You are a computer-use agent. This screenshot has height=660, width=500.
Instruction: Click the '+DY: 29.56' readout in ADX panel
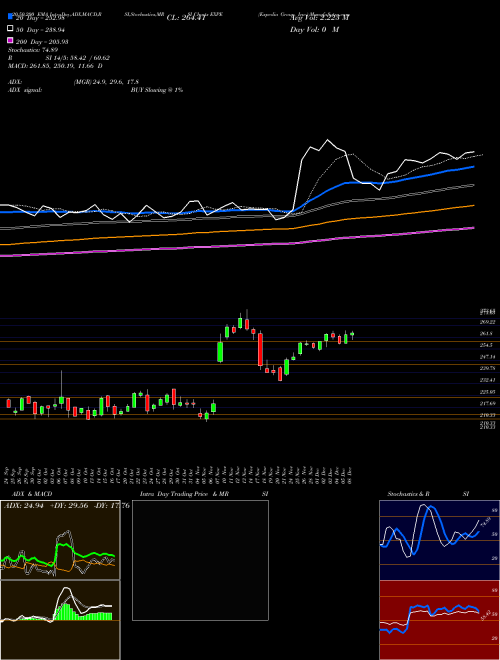click(x=69, y=506)
